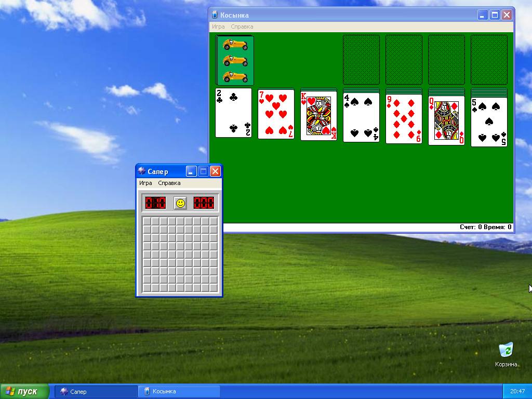This screenshot has width=532, height=399.
Task: Select the Queen of diamonds card
Action: coord(446,121)
